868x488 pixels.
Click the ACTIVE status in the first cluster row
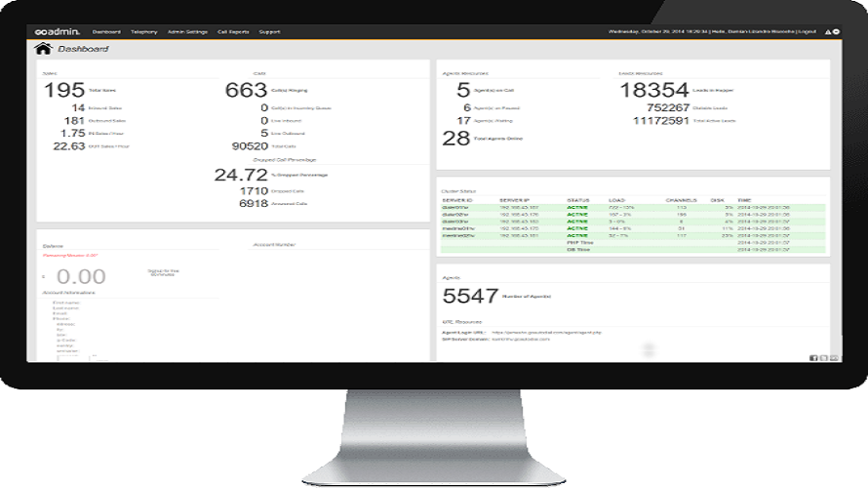pyautogui.click(x=577, y=208)
